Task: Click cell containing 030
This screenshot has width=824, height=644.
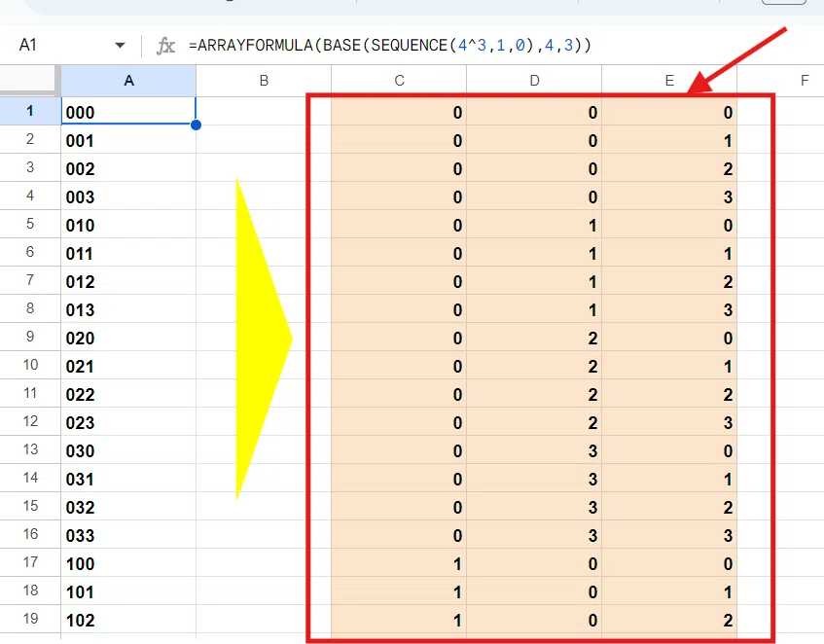Action: (x=128, y=450)
